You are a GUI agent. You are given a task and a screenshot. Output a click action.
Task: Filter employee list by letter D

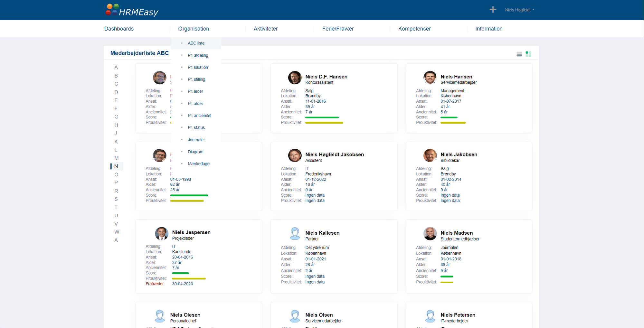[x=116, y=92]
